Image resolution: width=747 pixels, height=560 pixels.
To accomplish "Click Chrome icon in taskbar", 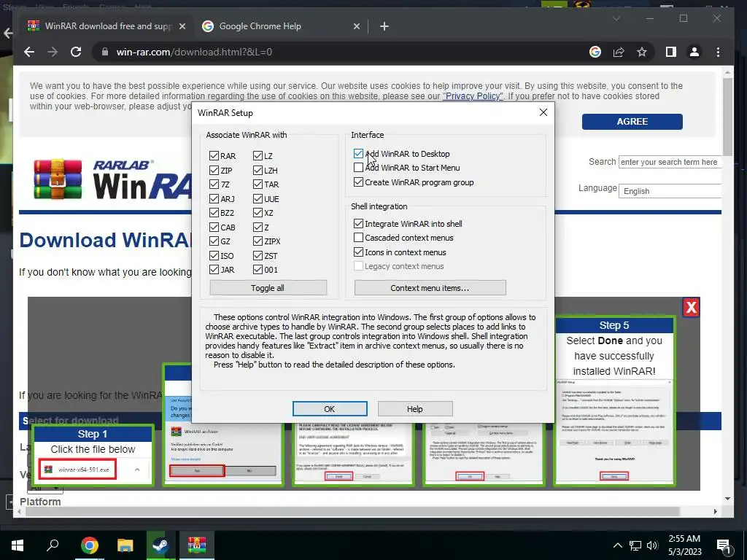I will click(x=89, y=545).
